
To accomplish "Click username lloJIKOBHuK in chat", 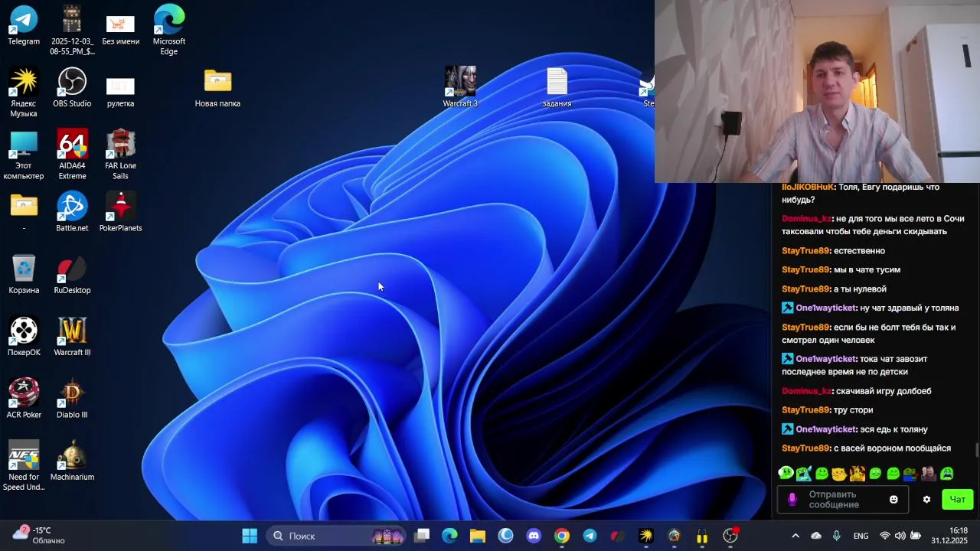I will [808, 187].
